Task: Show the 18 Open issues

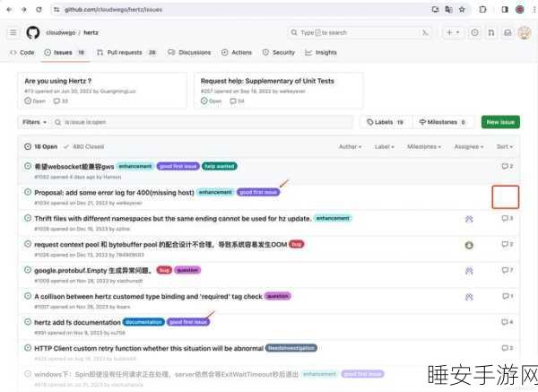Action: [x=41, y=146]
